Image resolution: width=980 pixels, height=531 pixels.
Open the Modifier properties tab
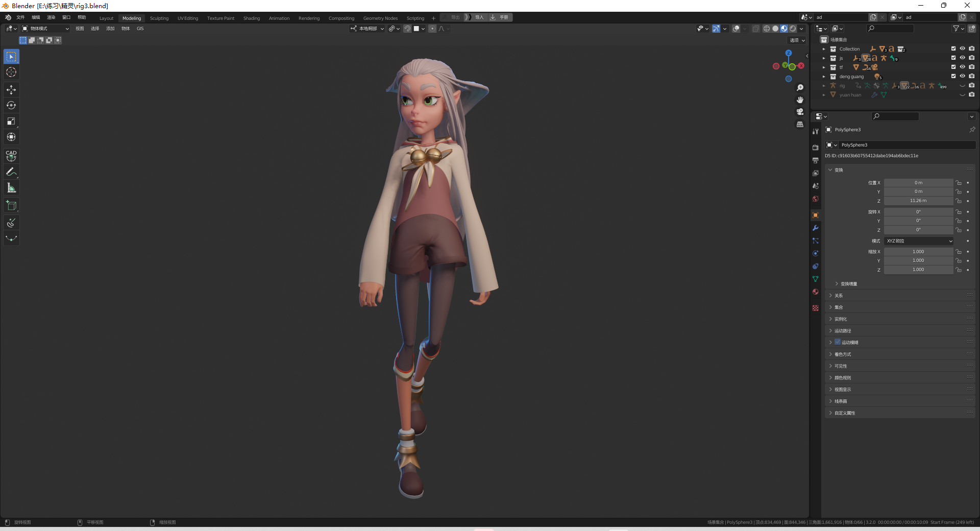(x=815, y=228)
